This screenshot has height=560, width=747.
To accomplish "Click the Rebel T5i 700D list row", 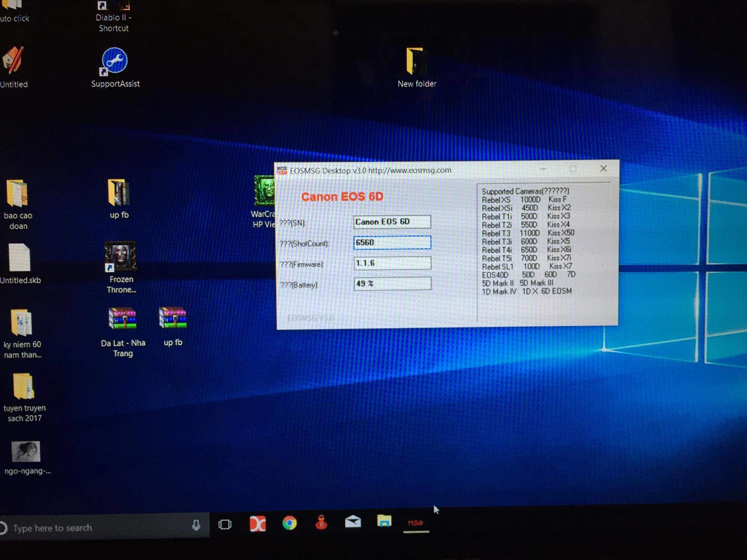I will (x=526, y=258).
